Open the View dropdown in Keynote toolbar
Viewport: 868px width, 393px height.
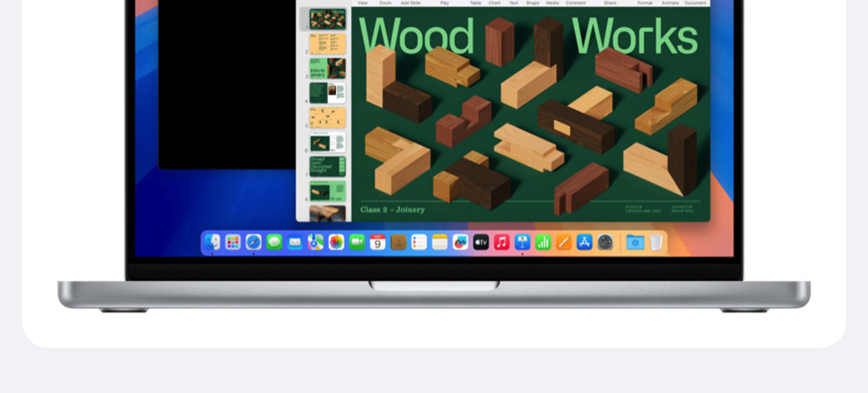[362, 4]
